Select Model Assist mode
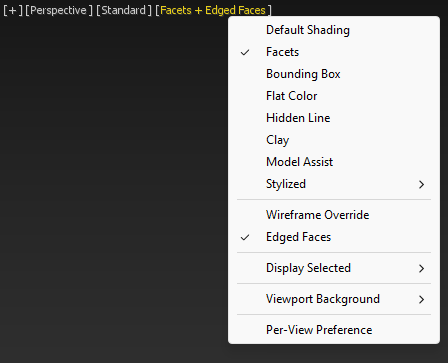Screen dimensions: 448x363 coord(334,162)
